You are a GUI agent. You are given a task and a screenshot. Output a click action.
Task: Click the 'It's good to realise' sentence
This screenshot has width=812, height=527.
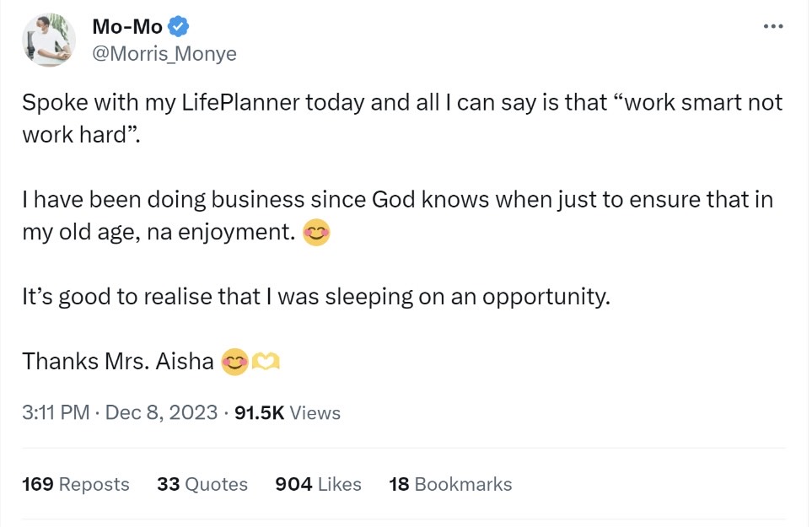pyautogui.click(x=315, y=297)
